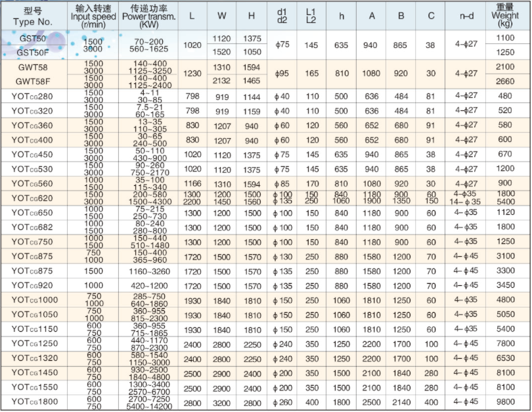The height and width of the screenshot is (412, 532).
Task: Click the YOTCG280 type cell
Action: click(33, 97)
